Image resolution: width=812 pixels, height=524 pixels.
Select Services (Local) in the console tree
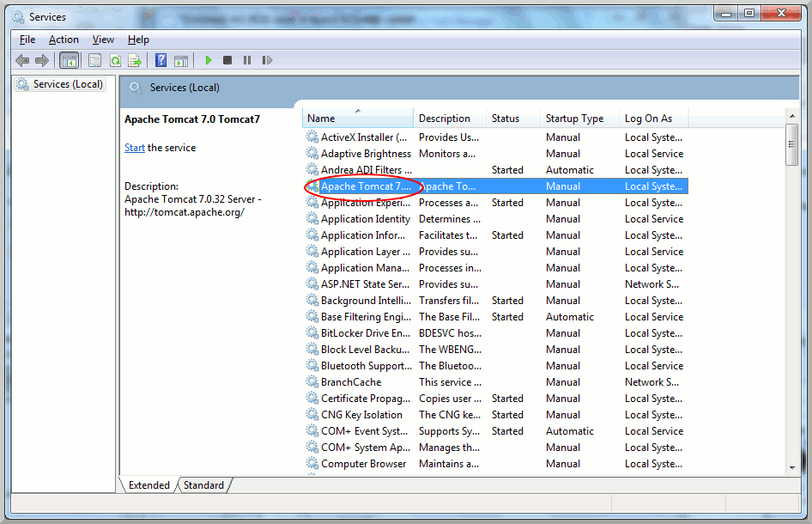68,84
